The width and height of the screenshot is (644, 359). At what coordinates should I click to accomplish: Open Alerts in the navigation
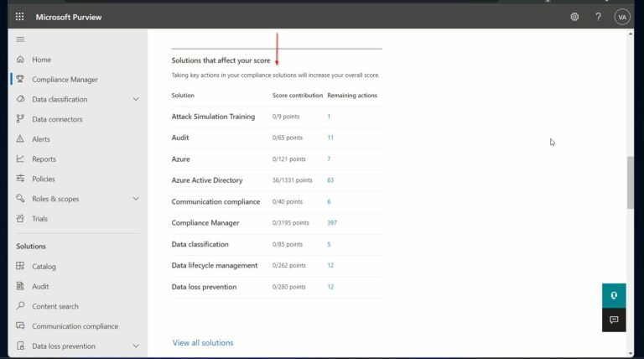[41, 139]
